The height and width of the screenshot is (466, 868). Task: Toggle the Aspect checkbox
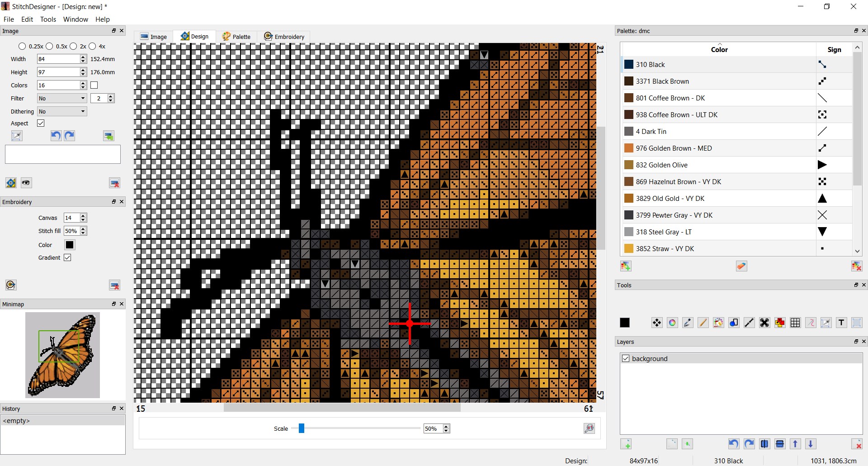(40, 123)
